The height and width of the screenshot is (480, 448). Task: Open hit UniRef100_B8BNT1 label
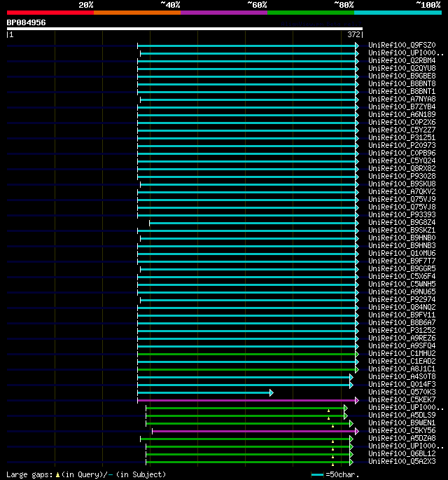coord(402,91)
